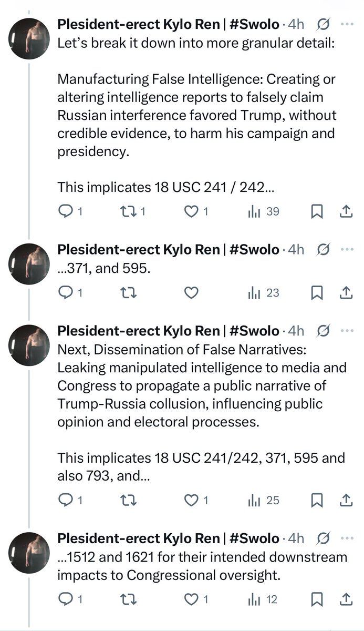This screenshot has width=364, height=631.
Task: Bookmark the 'Dissemination of False Narratives' tweet
Action: (x=317, y=500)
